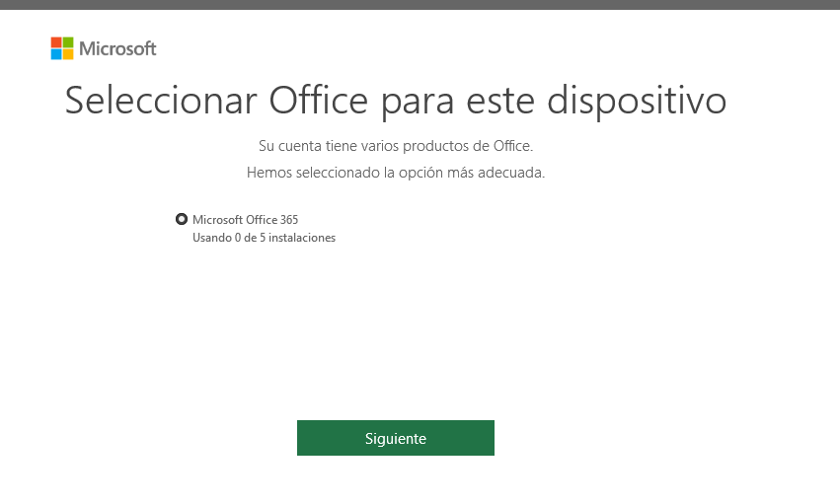
Task: Click the yellow square of Microsoft logo
Action: coord(68,54)
